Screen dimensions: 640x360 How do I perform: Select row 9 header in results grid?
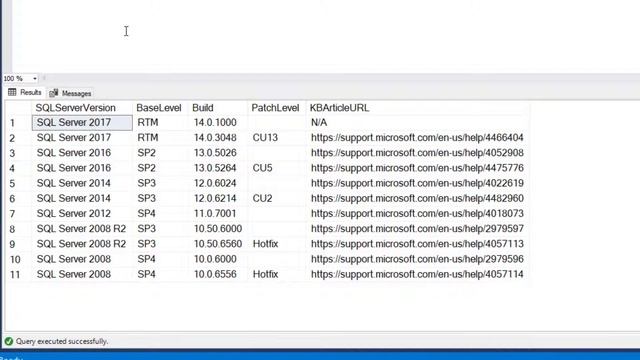click(x=18, y=244)
